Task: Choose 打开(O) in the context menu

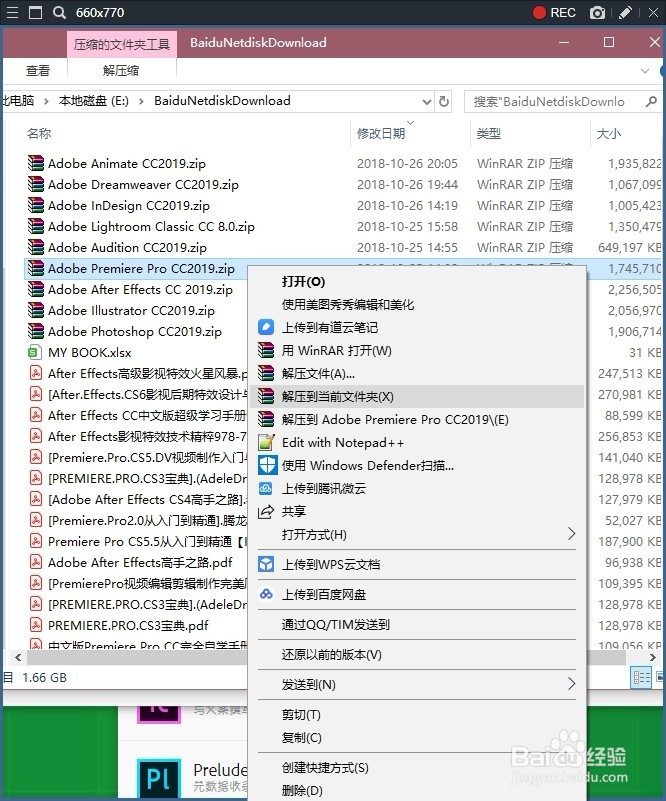Action: (x=303, y=281)
